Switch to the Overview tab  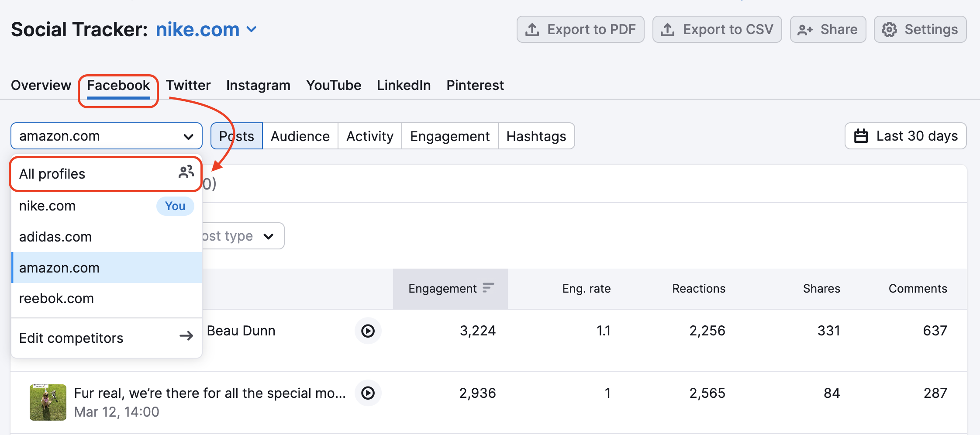click(x=41, y=85)
